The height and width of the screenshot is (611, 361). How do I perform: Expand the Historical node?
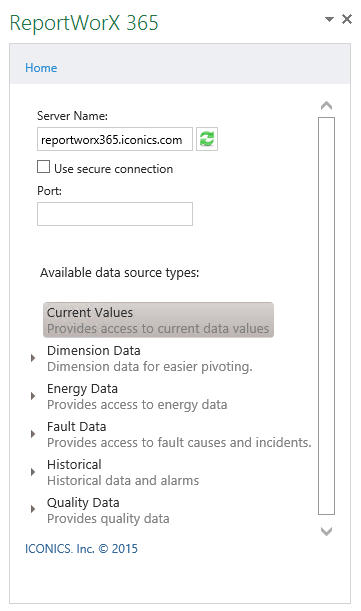[33, 472]
